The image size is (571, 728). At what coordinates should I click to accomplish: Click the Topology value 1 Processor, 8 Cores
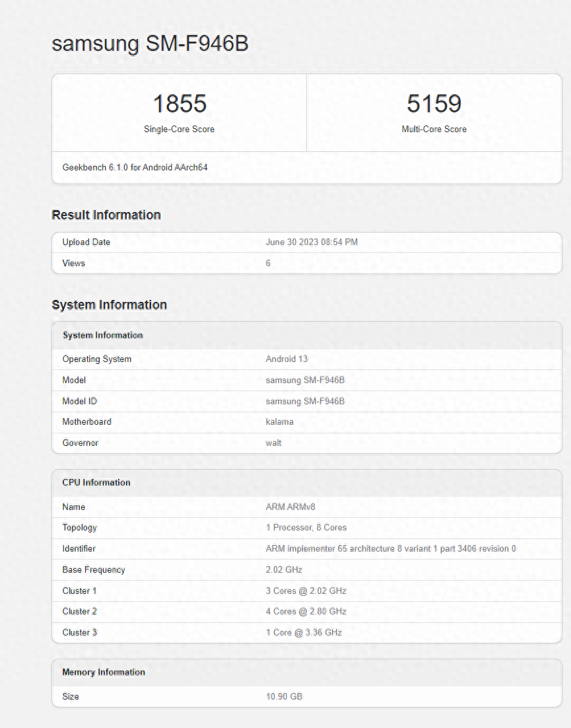click(x=306, y=528)
